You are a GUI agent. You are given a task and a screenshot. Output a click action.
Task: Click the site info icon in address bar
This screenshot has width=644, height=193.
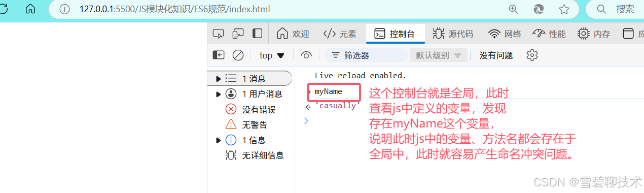tap(64, 9)
